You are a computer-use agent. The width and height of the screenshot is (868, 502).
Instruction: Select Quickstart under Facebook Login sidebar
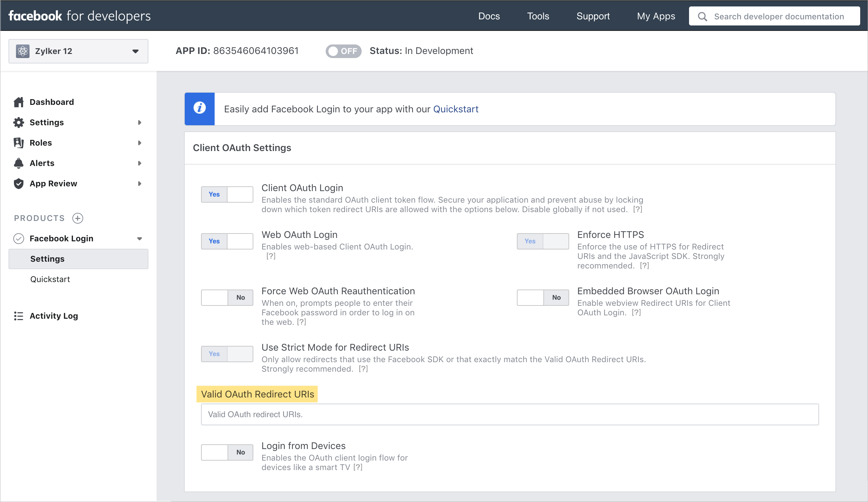[50, 279]
